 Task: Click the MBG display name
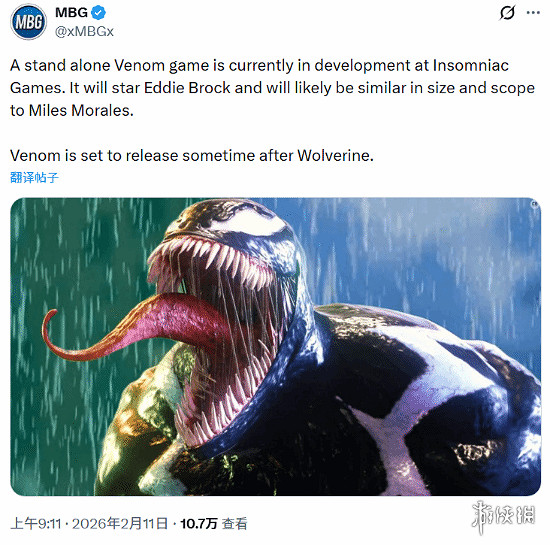tap(71, 13)
